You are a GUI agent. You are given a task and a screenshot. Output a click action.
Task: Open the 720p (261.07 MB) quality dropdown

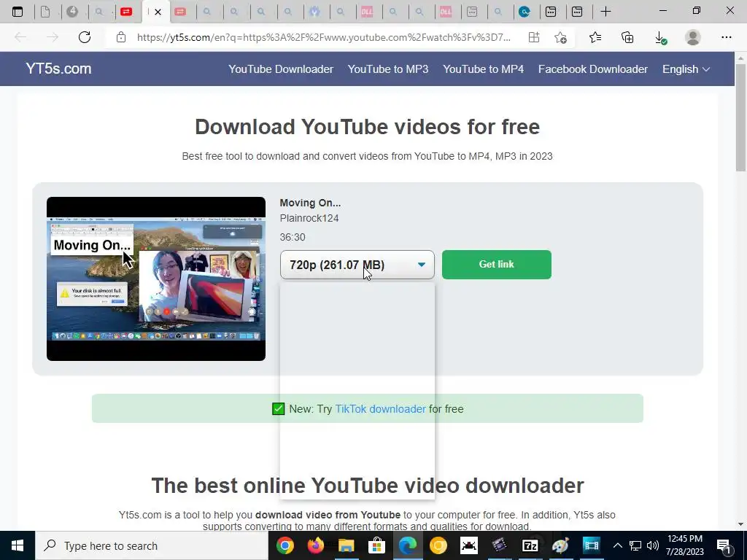(x=357, y=265)
